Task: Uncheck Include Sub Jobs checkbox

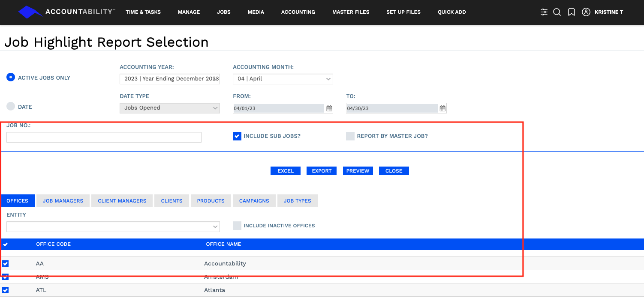Action: pyautogui.click(x=237, y=136)
